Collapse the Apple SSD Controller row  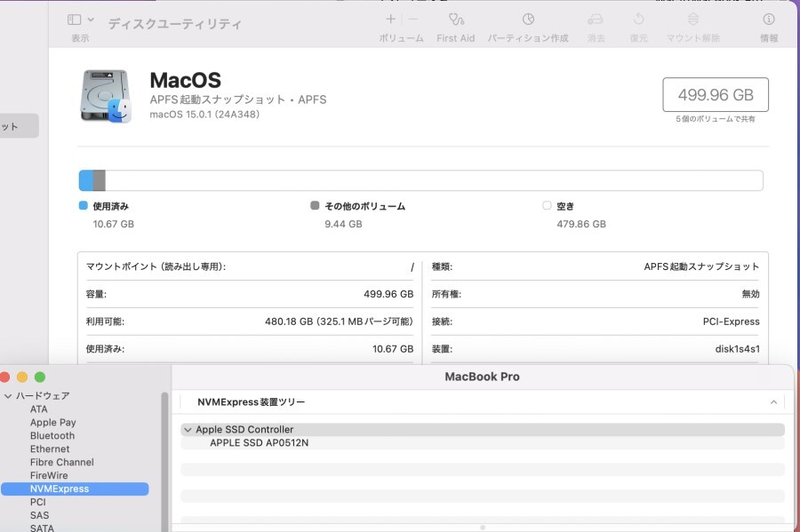pyautogui.click(x=188, y=430)
